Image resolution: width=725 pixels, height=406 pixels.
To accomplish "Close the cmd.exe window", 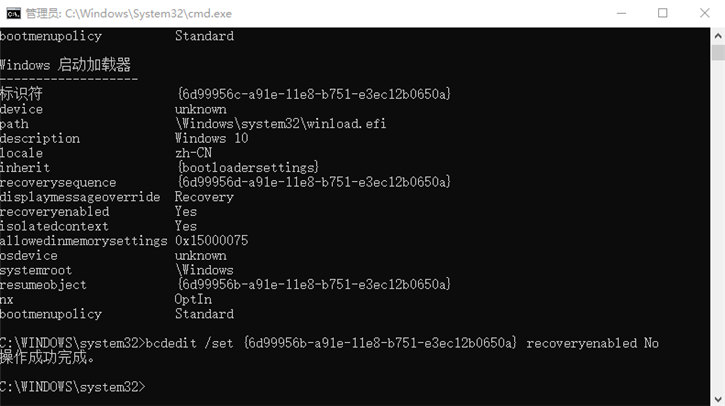I will (x=705, y=13).
